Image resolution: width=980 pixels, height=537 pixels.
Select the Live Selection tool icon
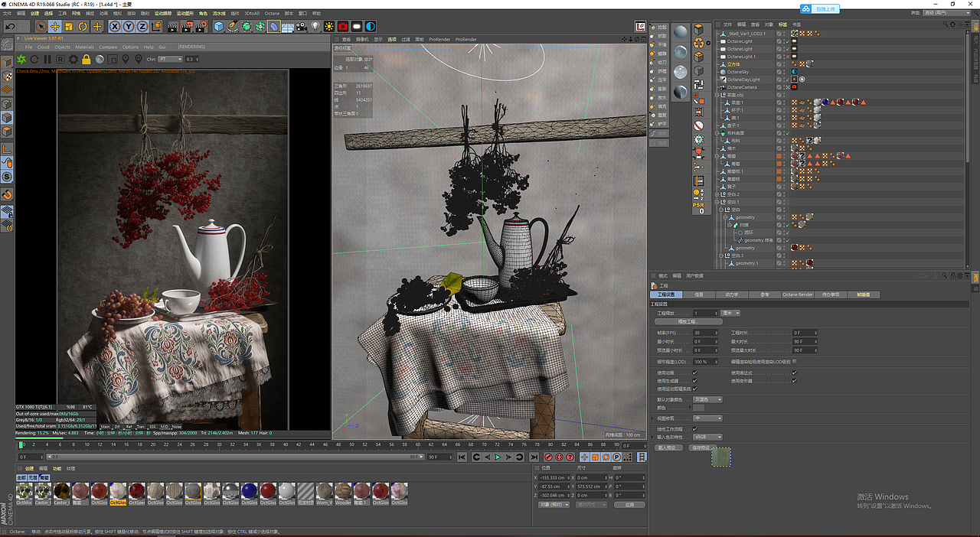[41, 27]
